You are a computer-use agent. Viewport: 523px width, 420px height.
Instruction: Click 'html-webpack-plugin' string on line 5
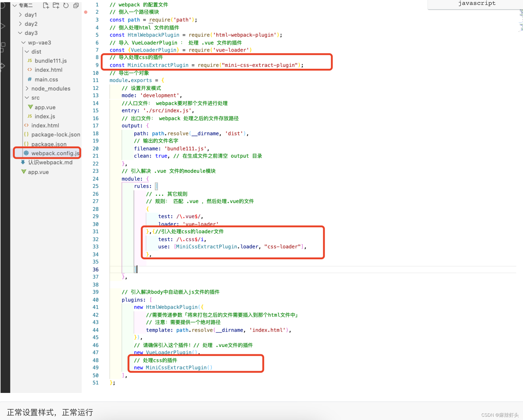[x=245, y=35]
